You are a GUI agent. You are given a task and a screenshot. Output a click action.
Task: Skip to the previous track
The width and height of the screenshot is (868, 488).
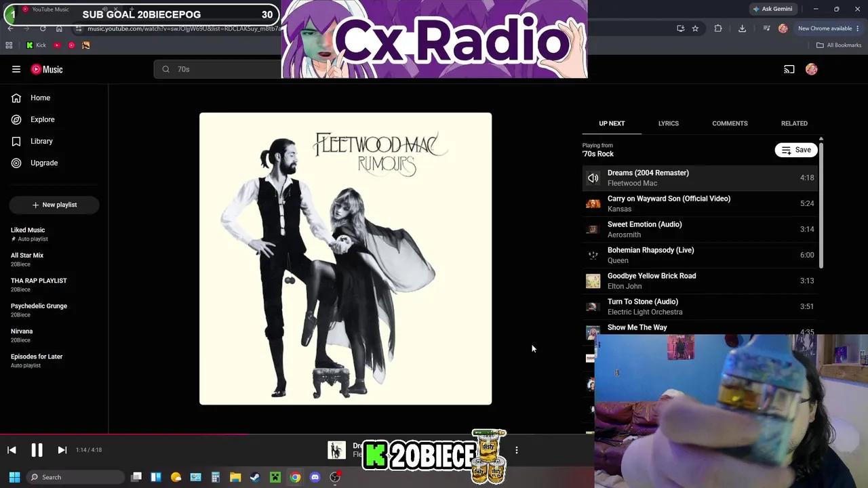[x=12, y=450]
